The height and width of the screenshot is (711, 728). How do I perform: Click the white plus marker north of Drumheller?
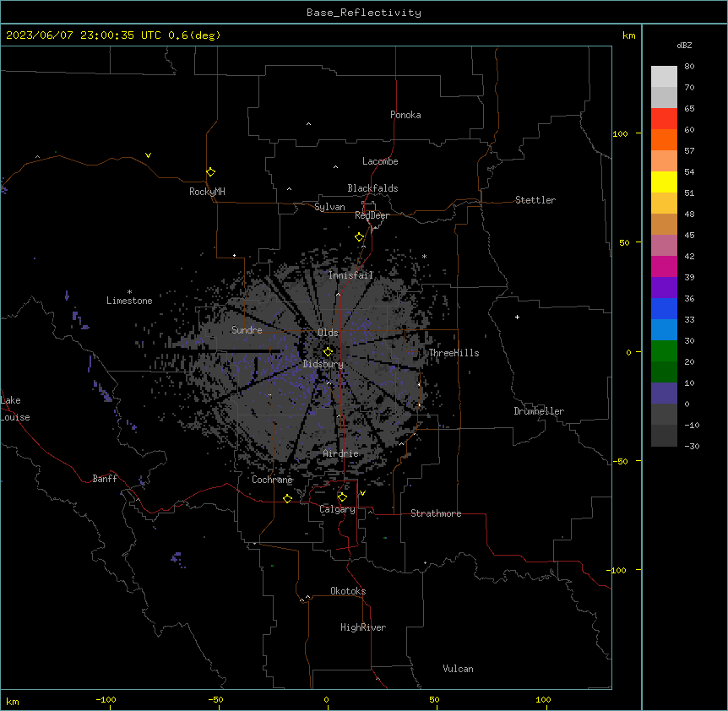pyautogui.click(x=517, y=317)
